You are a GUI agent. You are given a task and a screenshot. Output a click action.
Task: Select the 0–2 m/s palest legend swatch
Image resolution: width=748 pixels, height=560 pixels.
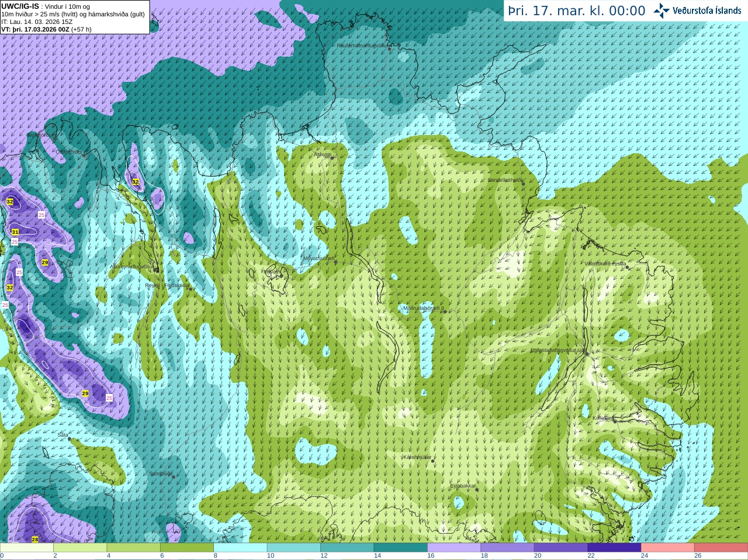(x=27, y=548)
